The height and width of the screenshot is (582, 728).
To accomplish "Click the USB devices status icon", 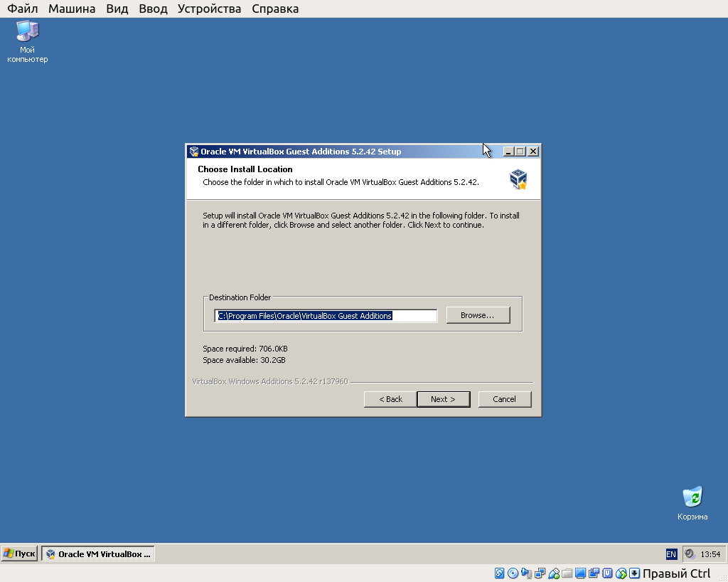I will tap(554, 573).
